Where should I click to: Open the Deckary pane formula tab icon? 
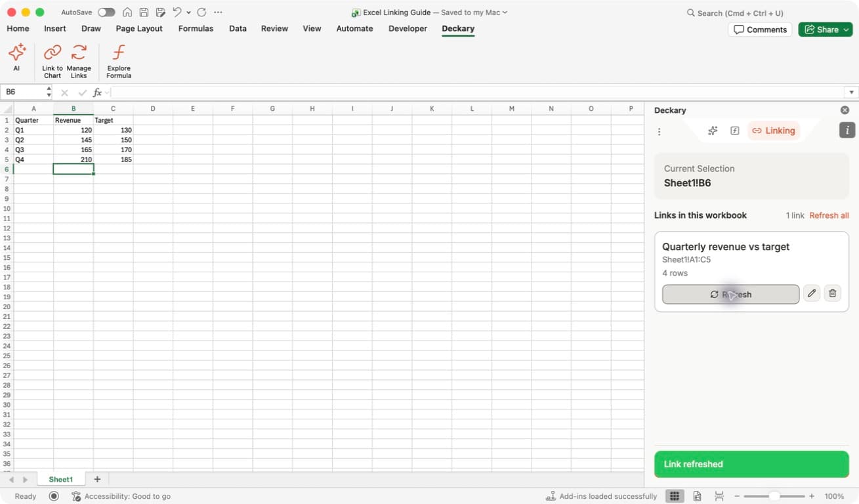pos(735,131)
